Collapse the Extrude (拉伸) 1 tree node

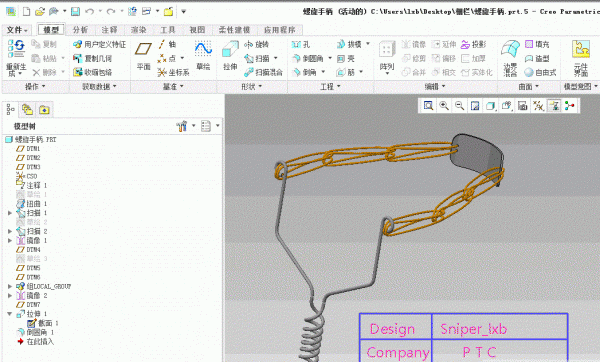click(10, 314)
